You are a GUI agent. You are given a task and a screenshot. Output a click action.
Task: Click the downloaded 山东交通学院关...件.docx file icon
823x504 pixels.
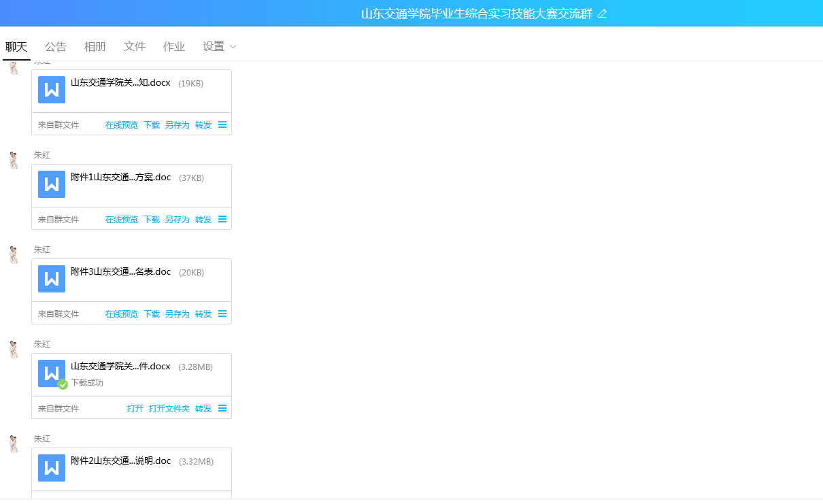tap(52, 373)
